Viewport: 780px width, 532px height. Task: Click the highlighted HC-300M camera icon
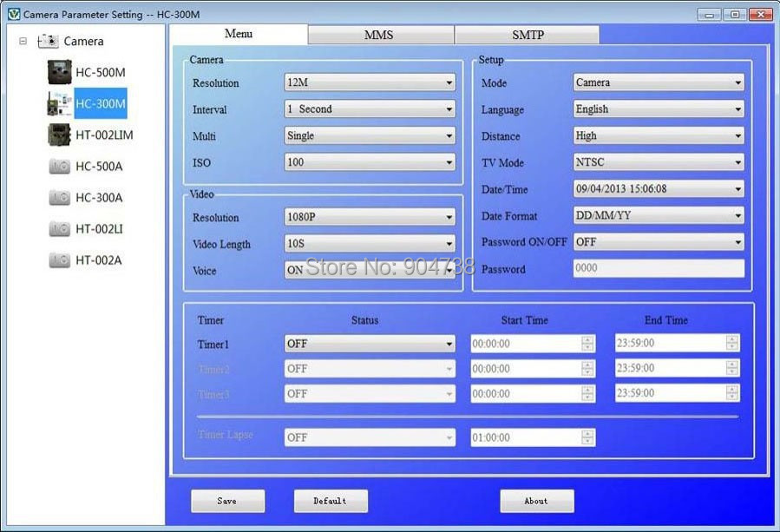click(60, 103)
